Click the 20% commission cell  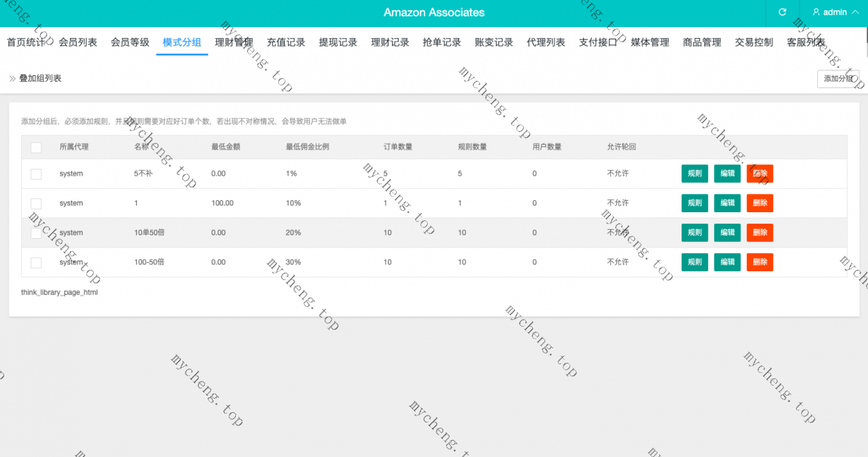(294, 233)
